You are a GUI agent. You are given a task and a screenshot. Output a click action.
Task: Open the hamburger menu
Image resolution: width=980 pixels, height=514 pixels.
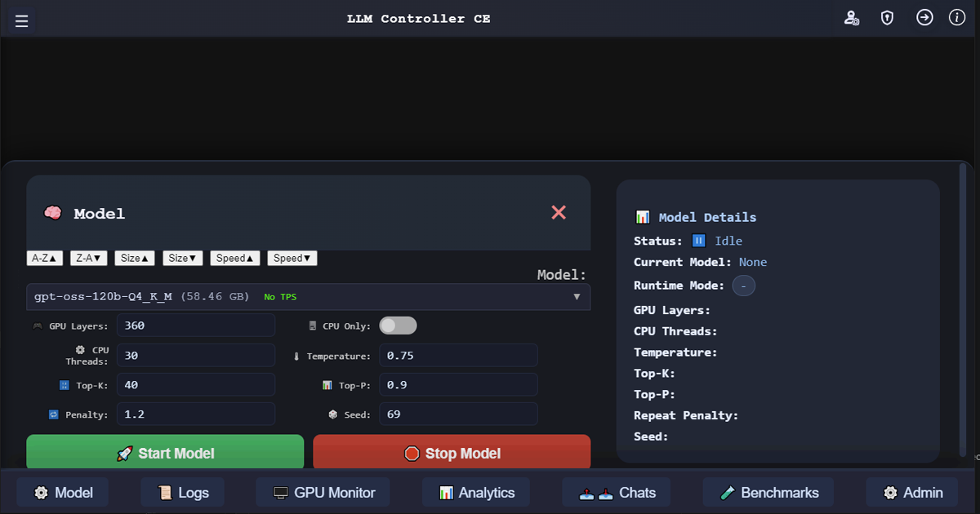click(22, 21)
